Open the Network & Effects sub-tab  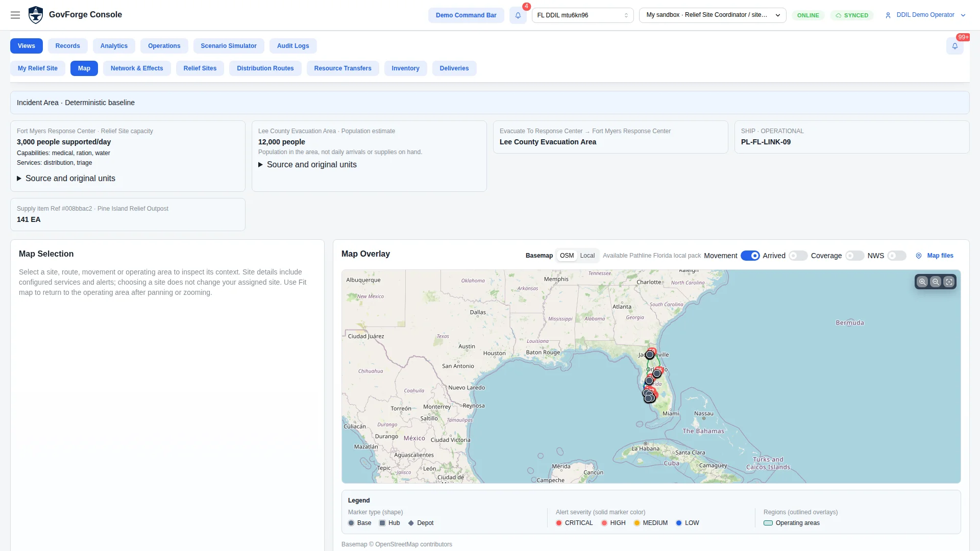[x=137, y=68]
